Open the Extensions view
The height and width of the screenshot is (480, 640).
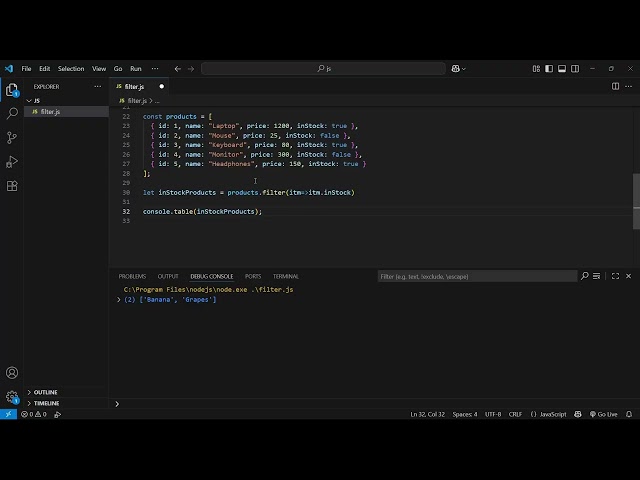pos(12,186)
